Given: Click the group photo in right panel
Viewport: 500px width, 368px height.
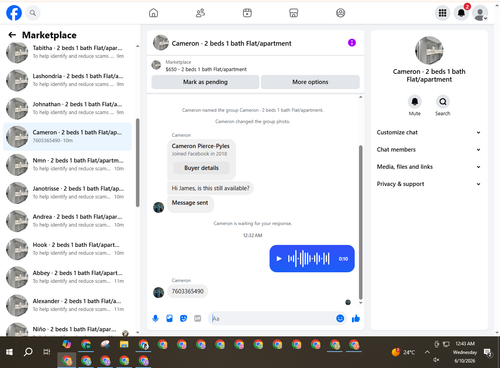Looking at the screenshot, I should click(429, 50).
